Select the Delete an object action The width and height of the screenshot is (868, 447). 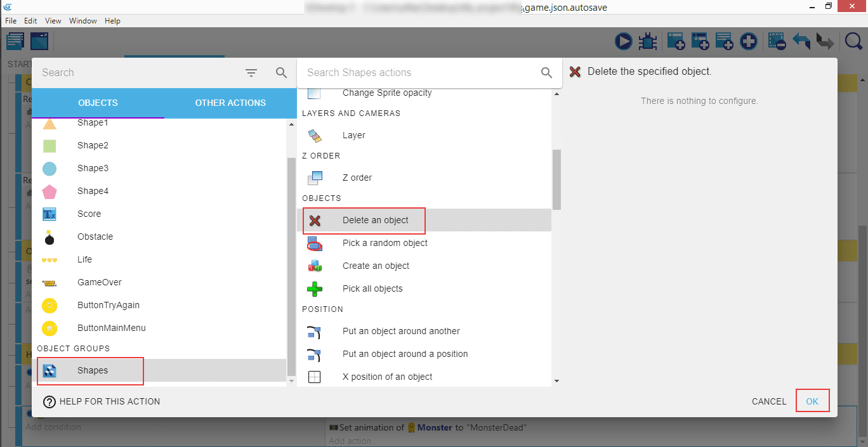tap(375, 220)
